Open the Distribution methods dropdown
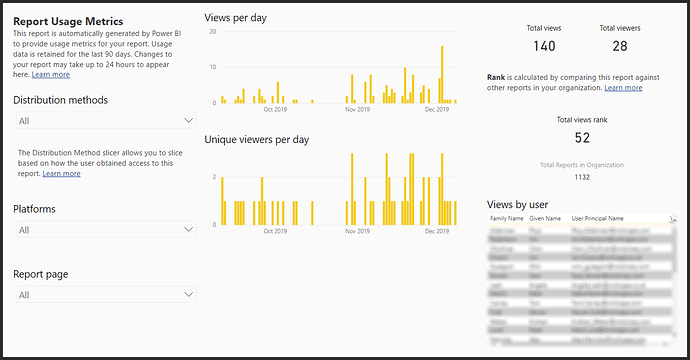690x360 pixels. click(106, 121)
